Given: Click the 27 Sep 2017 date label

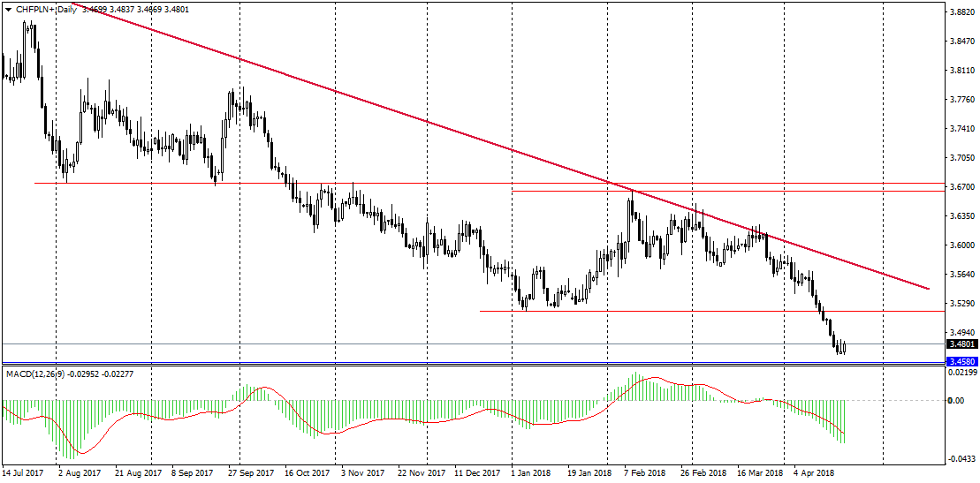Looking at the screenshot, I should (251, 473).
